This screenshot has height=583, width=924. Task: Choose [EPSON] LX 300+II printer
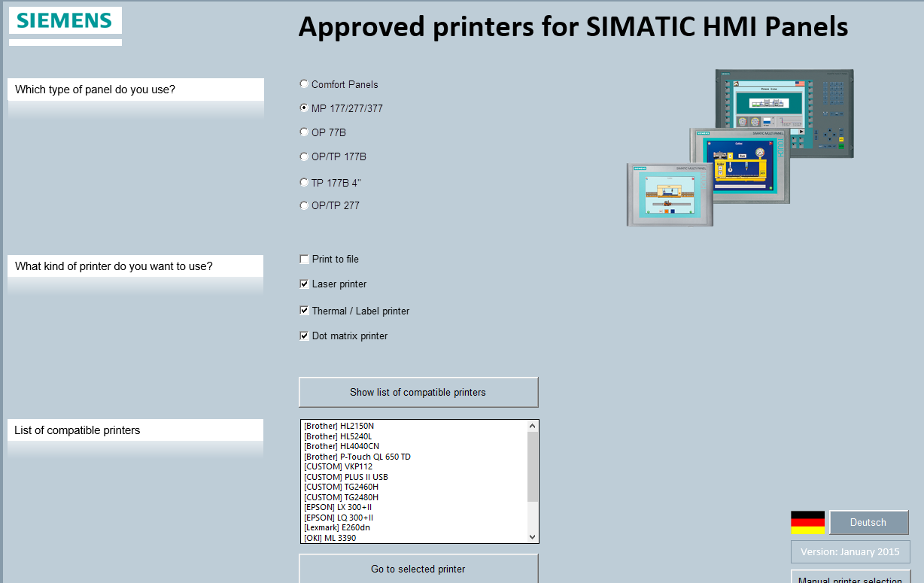pyautogui.click(x=415, y=507)
